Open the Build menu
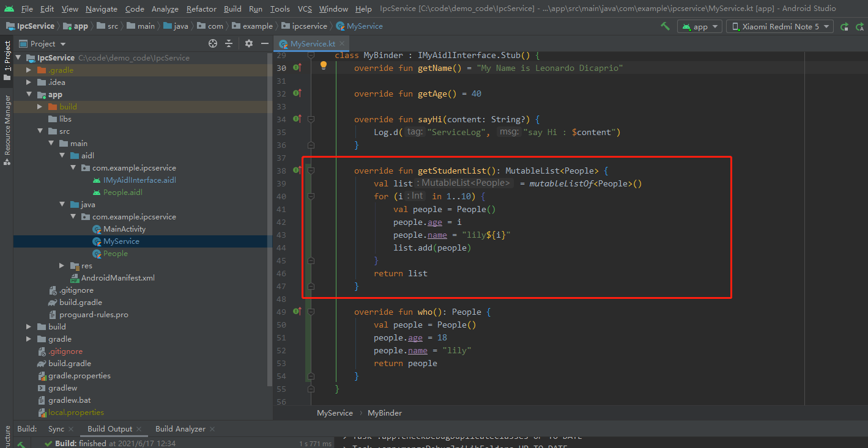Image resolution: width=868 pixels, height=448 pixels. 232,9
